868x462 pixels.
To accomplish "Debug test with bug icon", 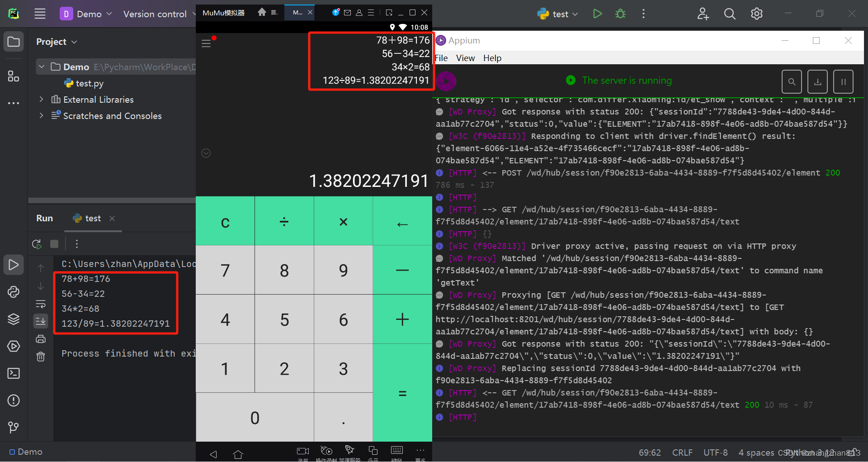I will coord(621,14).
